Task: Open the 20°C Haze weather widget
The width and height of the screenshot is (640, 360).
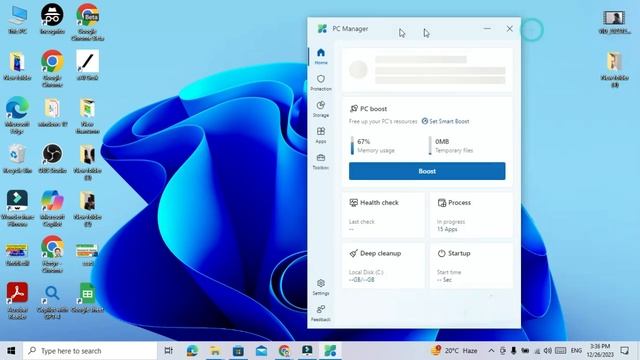Action: 454,351
